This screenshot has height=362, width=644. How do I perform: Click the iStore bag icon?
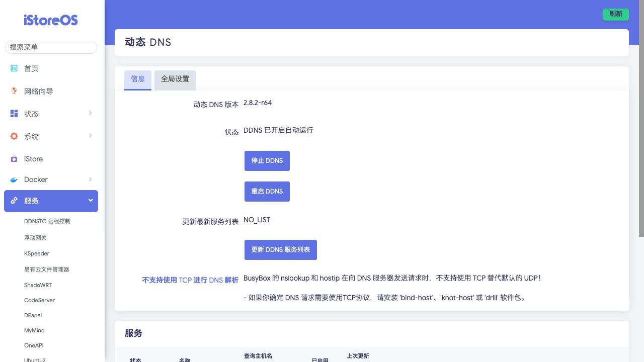point(14,159)
